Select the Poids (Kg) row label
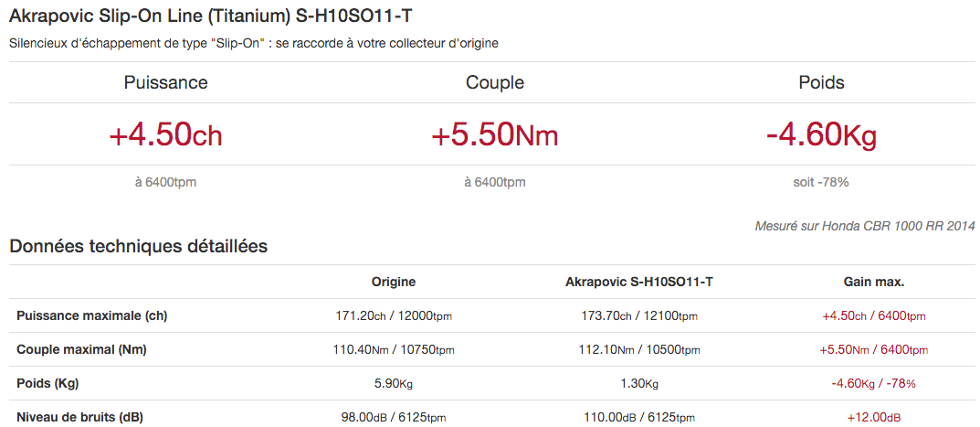980x427 pixels. [47, 384]
